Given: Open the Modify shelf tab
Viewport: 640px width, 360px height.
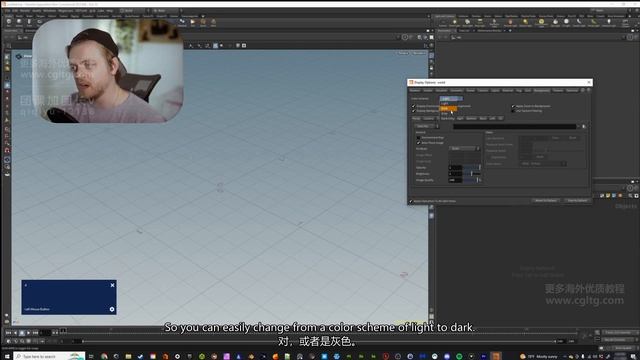Looking at the screenshot, I should click(x=19, y=16).
